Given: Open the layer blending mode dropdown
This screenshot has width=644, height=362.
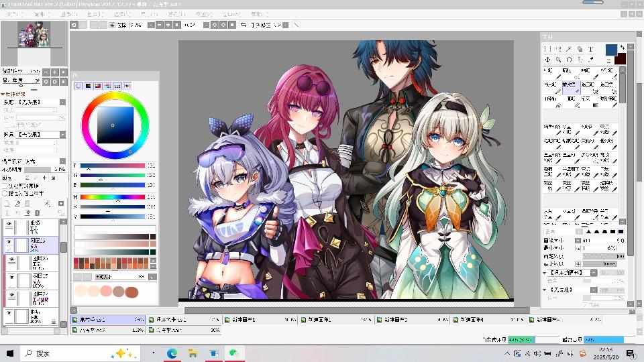Looking at the screenshot, I should tap(62, 161).
